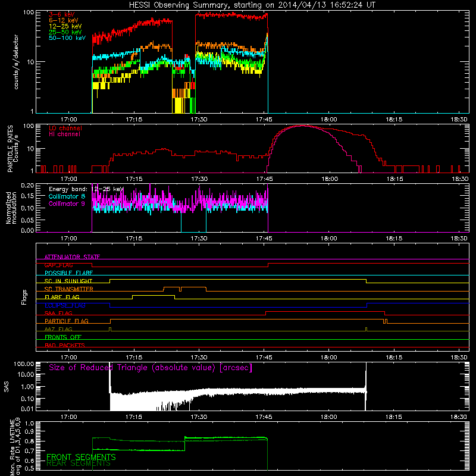
Task: Click the Energy band: 12-25 keV label
Action: (x=86, y=189)
